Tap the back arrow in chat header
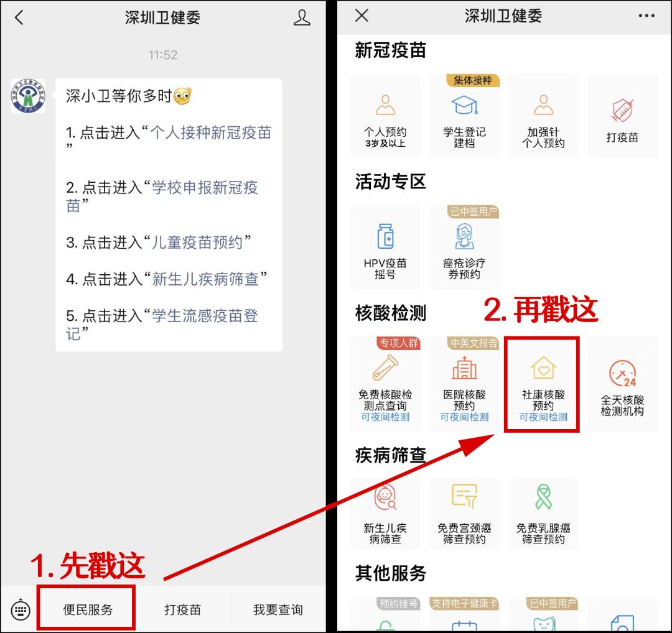The height and width of the screenshot is (633, 672). 19,17
